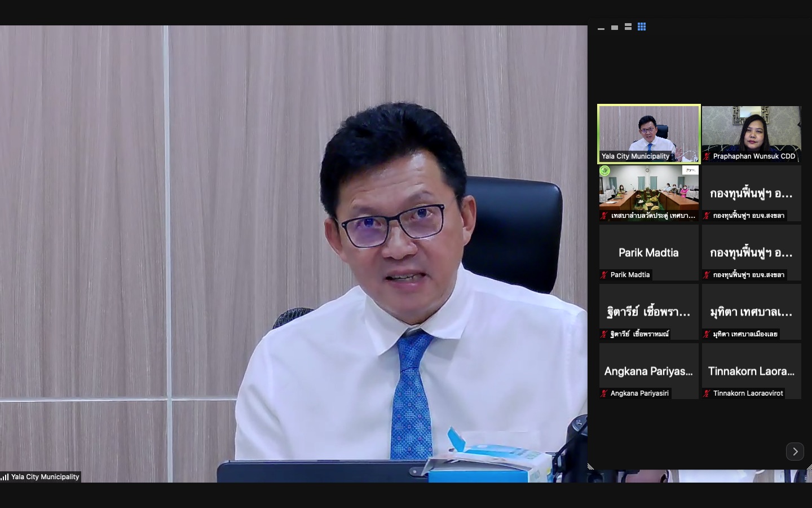This screenshot has height=508, width=812.
Task: Unmute Tinnakorn Laoraovirot's microphone
Action: [x=706, y=393]
